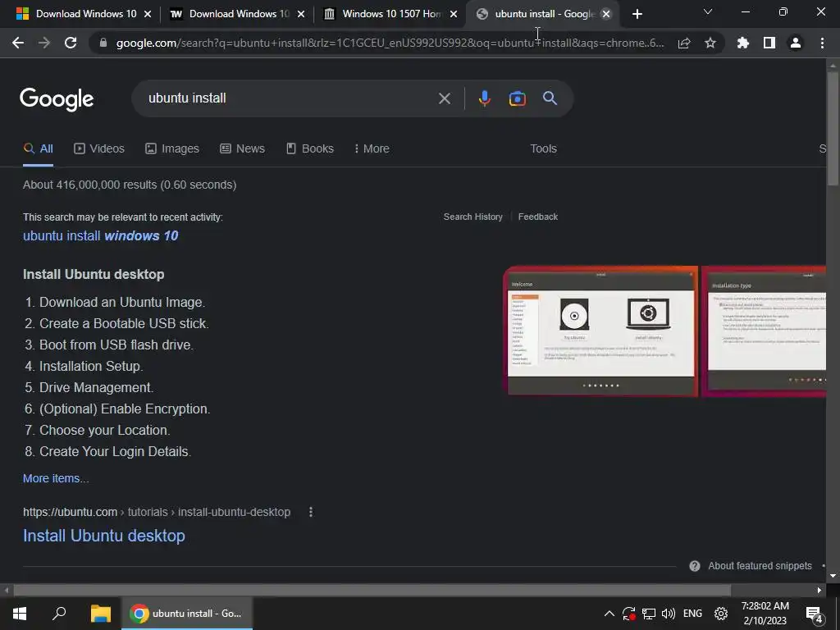Select the All results tab
This screenshot has height=630, width=840.
(38, 148)
